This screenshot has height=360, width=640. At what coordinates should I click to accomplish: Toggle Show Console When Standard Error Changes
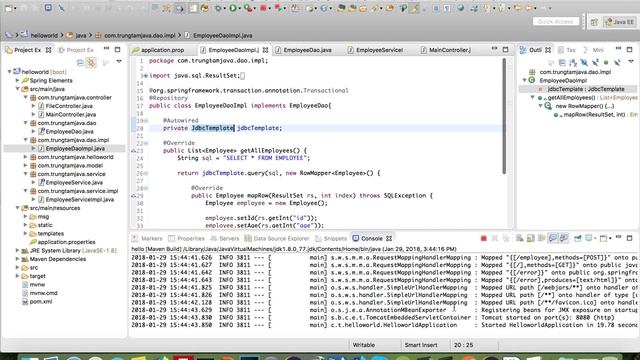click(564, 238)
